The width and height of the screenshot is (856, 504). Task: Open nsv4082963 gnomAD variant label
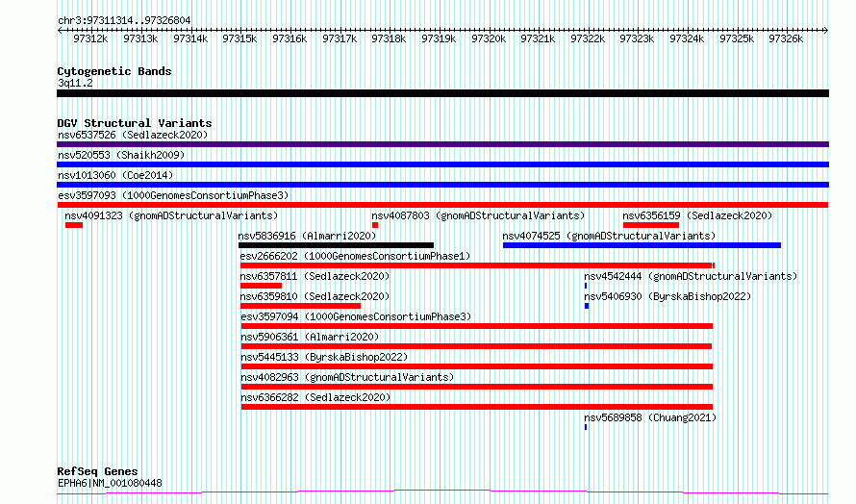(347, 377)
